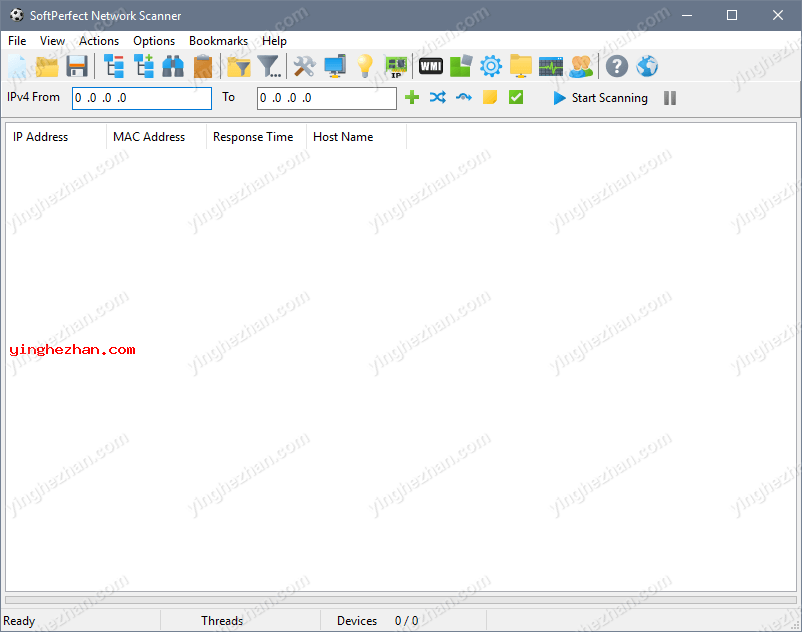Click the To IP address field
Image resolution: width=802 pixels, height=632 pixels.
coord(327,98)
